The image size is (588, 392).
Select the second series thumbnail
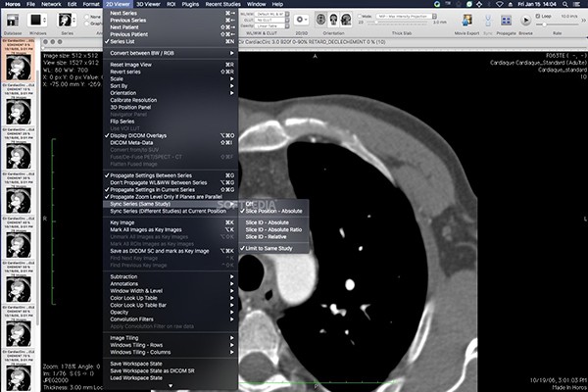pos(19,106)
